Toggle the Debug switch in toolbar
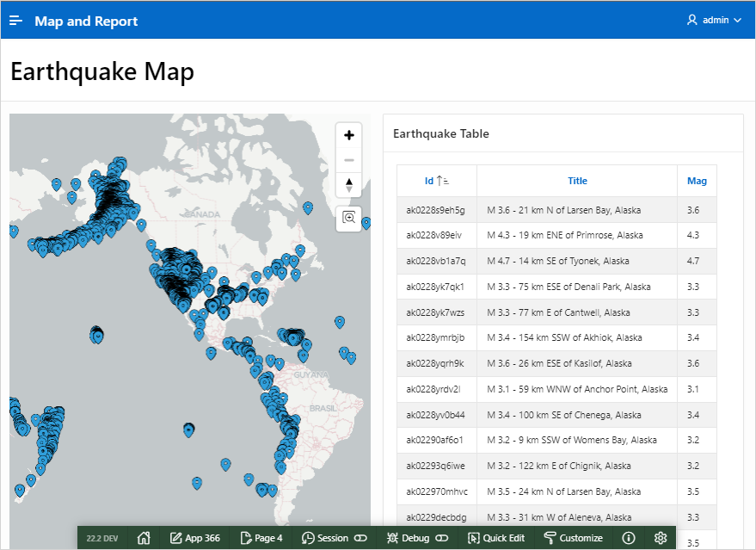 point(442,538)
